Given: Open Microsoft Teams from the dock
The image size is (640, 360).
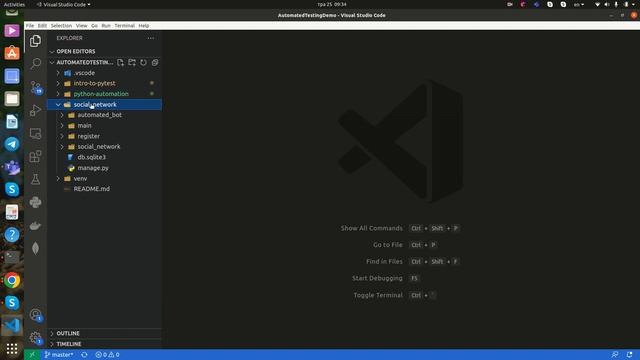Looking at the screenshot, I should point(12,167).
